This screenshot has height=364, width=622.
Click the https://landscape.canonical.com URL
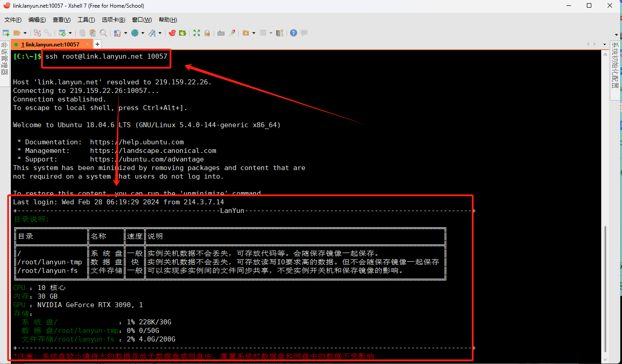pyautogui.click(x=153, y=151)
